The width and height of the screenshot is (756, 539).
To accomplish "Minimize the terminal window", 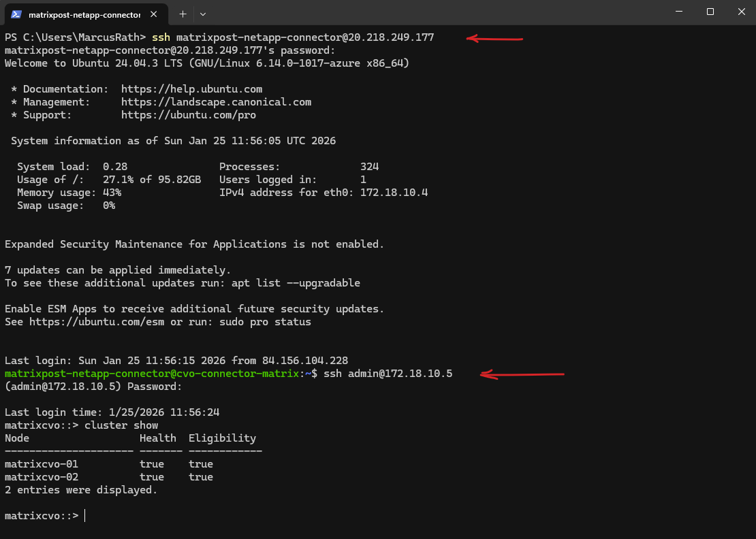I will (679, 12).
